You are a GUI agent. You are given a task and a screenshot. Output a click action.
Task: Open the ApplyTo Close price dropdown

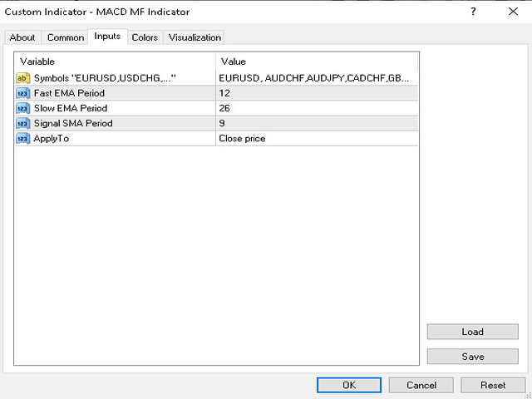pos(316,138)
